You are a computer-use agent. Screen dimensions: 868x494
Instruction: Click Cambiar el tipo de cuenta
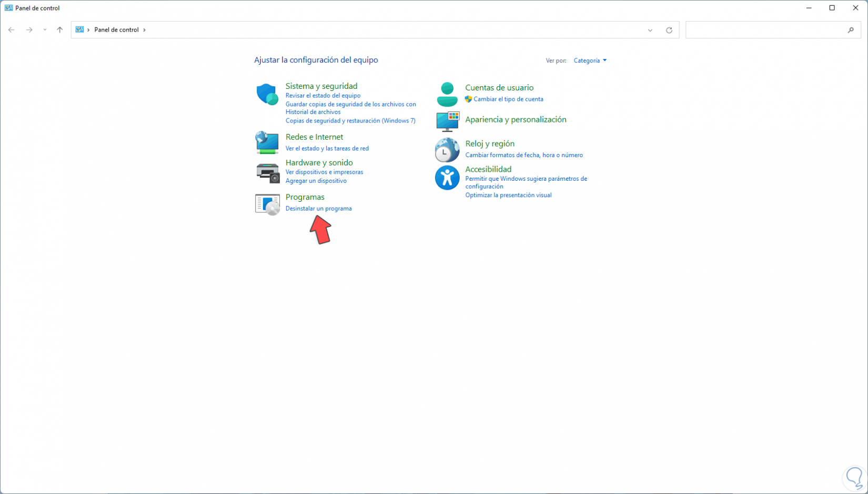point(508,99)
